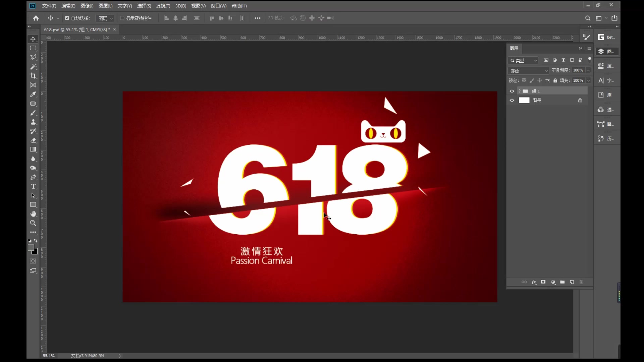Screen dimensions: 644x362
Task: Change screen mode icon in toolbox
Action: pos(33,270)
